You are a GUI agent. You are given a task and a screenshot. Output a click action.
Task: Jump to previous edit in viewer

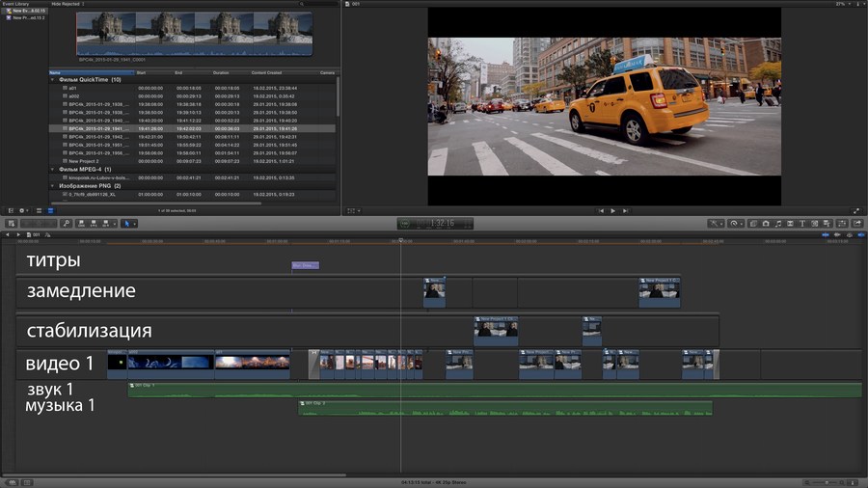601,211
